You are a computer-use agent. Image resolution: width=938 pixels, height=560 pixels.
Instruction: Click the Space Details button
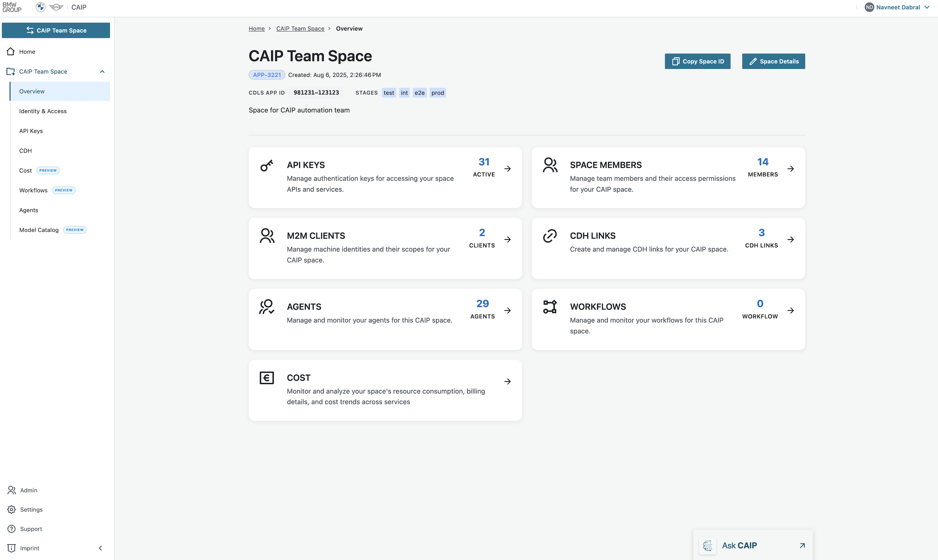[x=773, y=61]
